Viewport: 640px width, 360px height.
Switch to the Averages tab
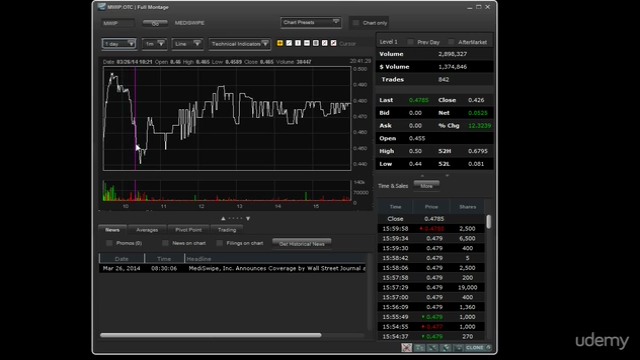147,230
